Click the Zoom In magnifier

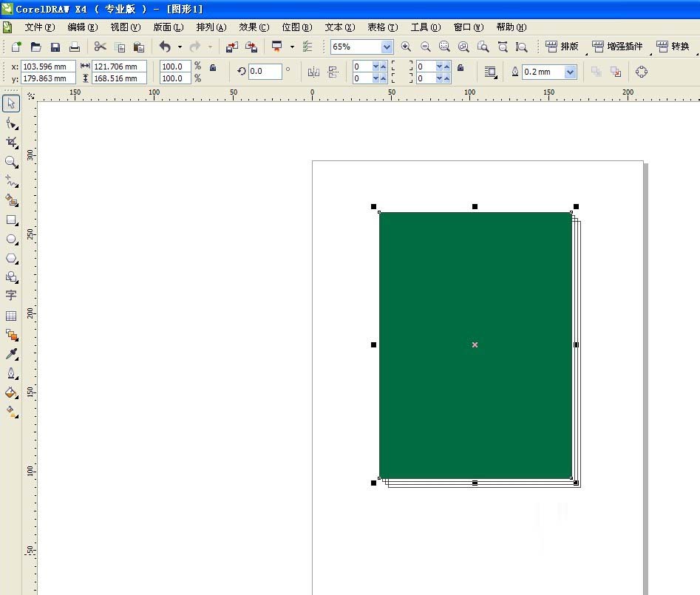406,47
